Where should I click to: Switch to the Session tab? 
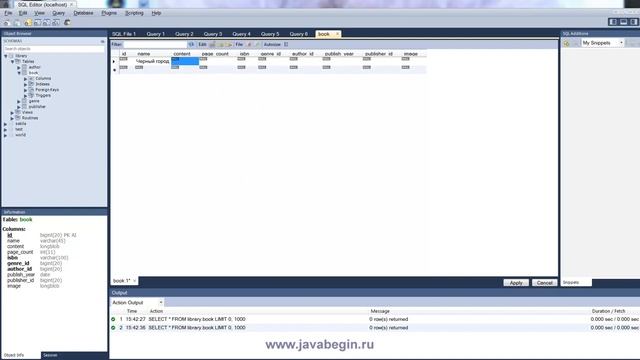(50, 356)
